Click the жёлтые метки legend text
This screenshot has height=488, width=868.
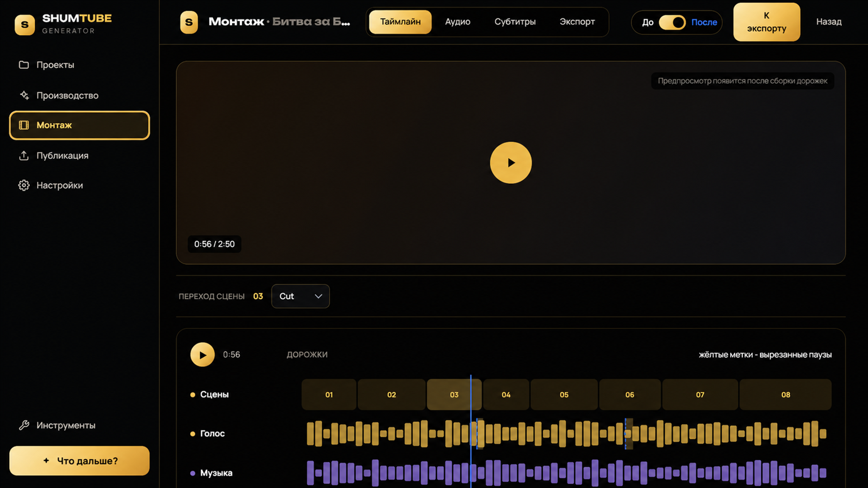pos(765,355)
